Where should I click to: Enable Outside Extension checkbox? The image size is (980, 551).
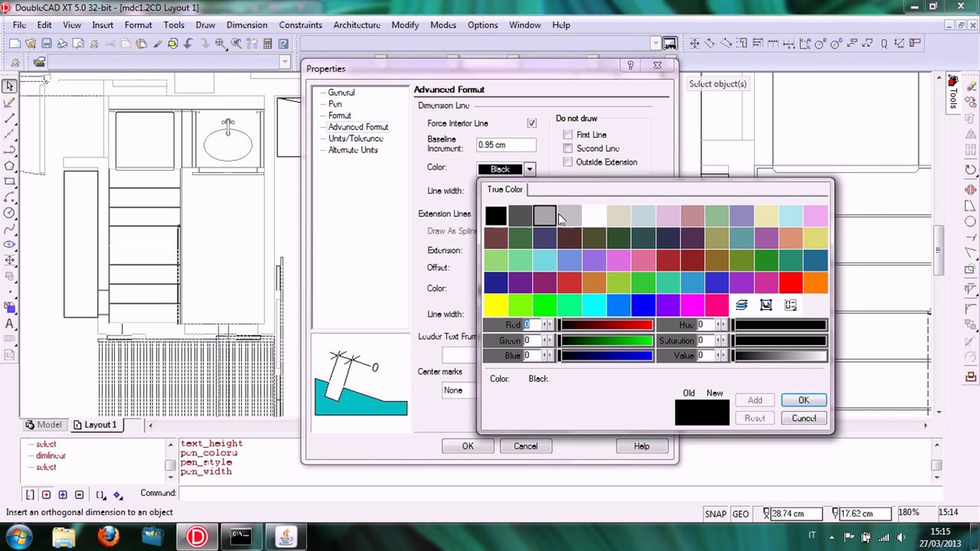coord(568,162)
